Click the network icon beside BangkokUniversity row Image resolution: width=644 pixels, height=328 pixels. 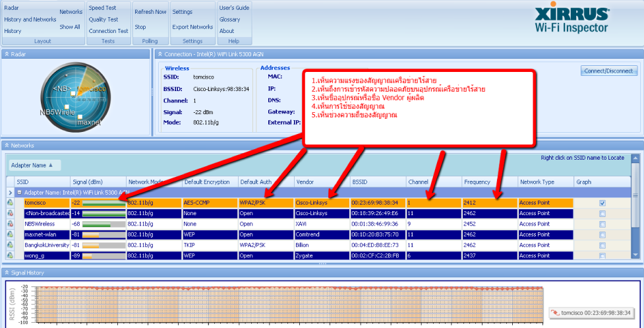pyautogui.click(x=10, y=245)
